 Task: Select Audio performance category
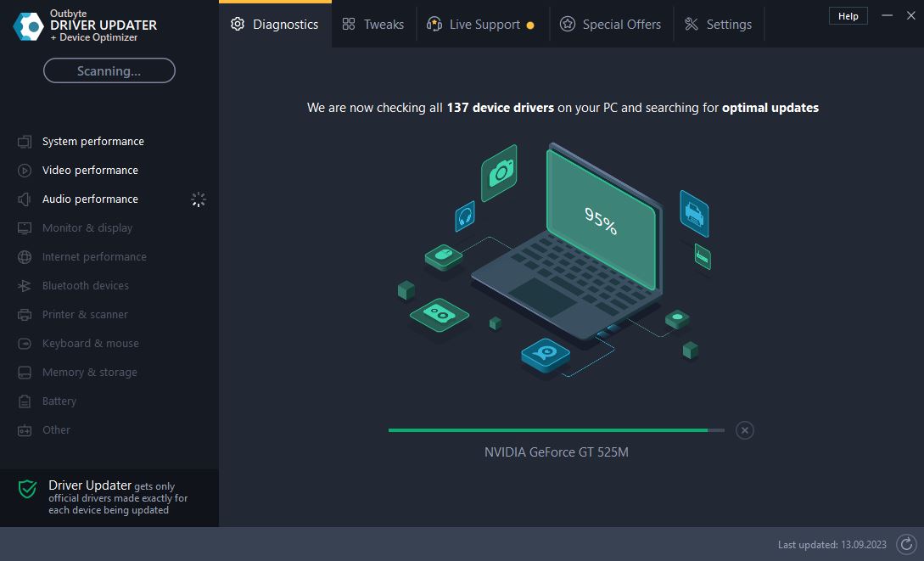tap(90, 199)
